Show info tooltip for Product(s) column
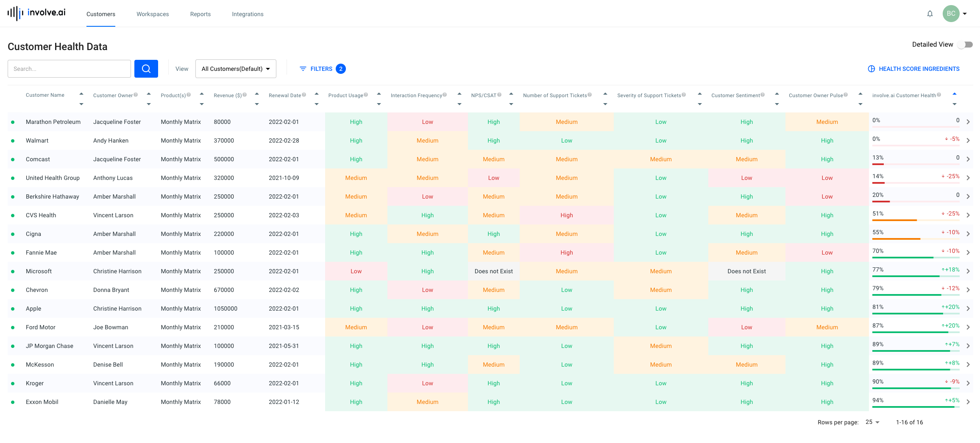Screen dimensions: 980x443 (x=189, y=95)
